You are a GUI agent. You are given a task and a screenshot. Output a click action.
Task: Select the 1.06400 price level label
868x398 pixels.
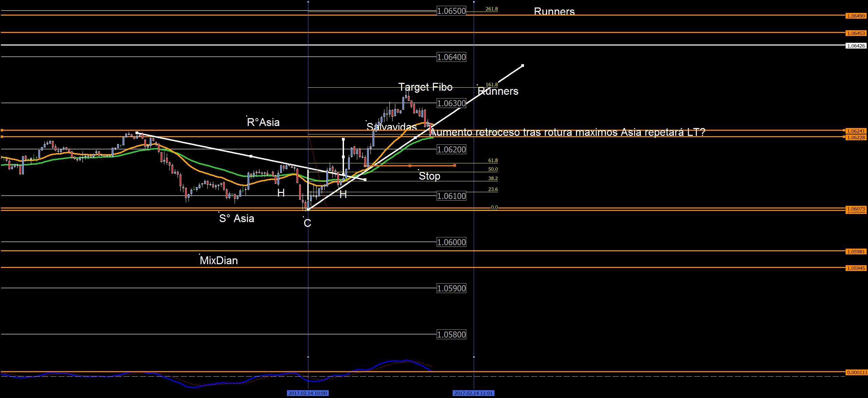pyautogui.click(x=451, y=57)
